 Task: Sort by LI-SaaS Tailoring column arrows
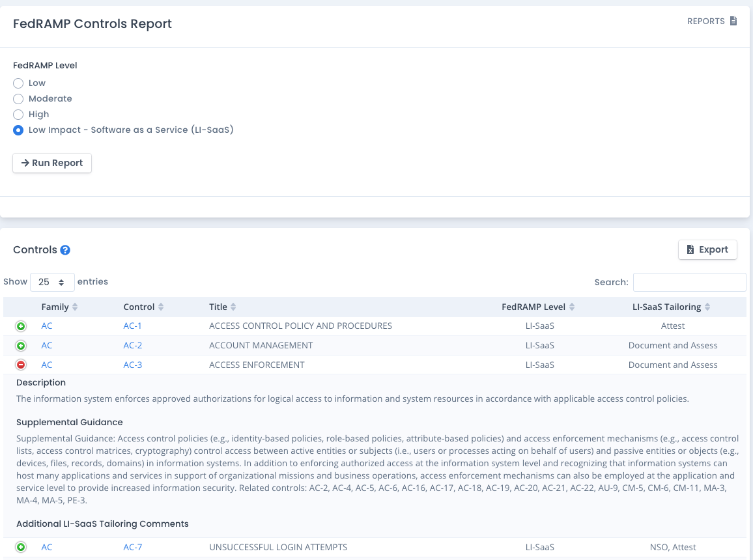[x=707, y=307]
